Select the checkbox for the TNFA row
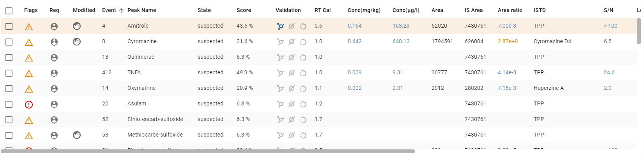Viewport: 644px width, 156px height. pos(9,73)
